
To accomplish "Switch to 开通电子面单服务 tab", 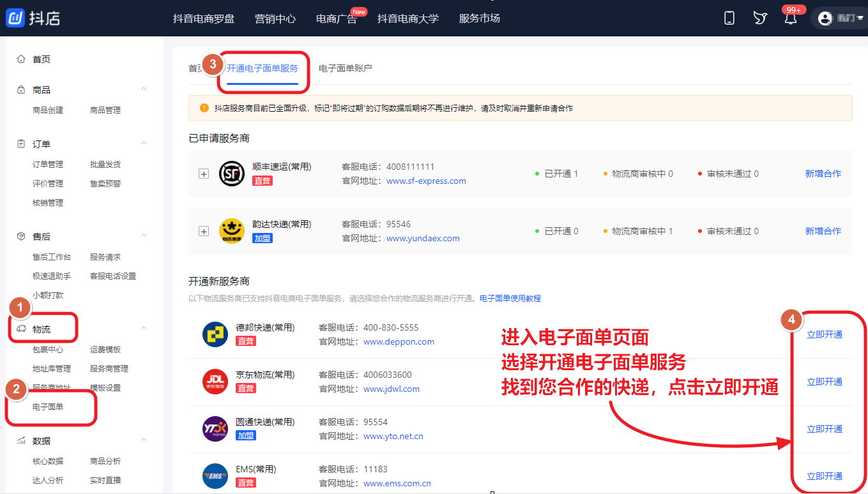I will point(263,68).
